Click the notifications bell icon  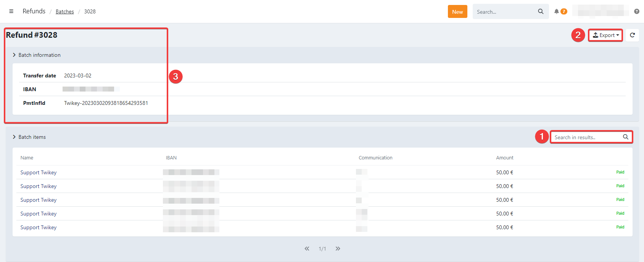coord(557,11)
